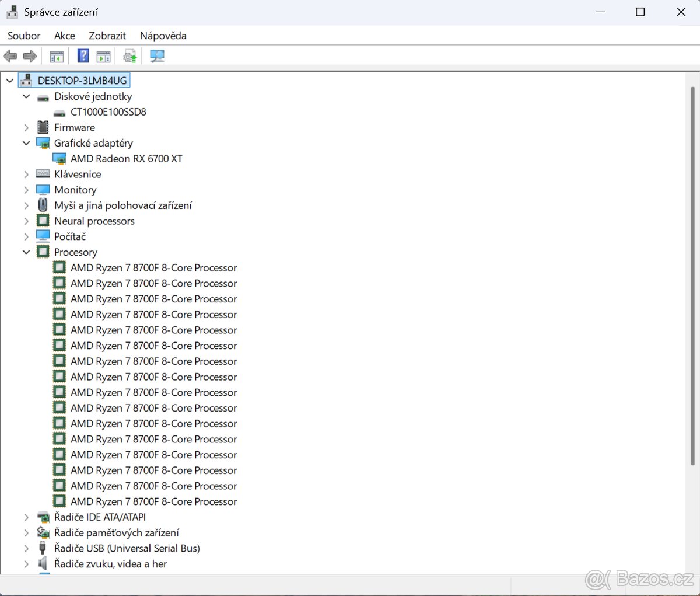Click the update driver toolbar icon
Screen dimensions: 700x596
click(x=130, y=56)
